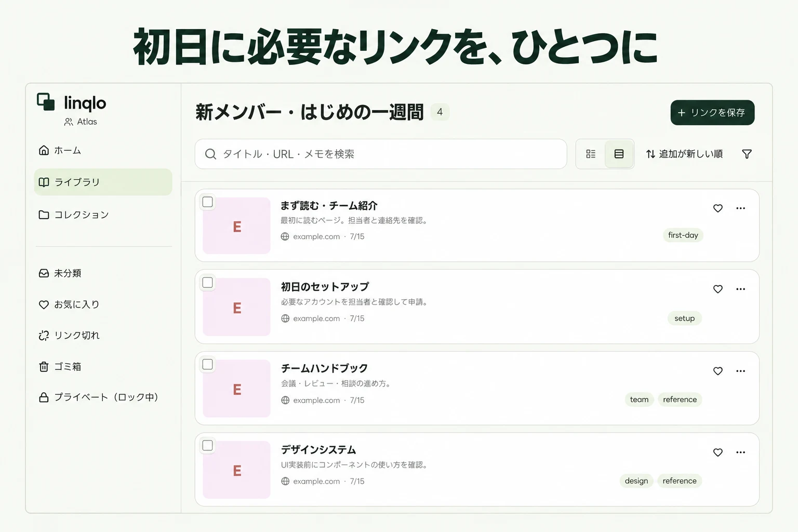Click reference tag on チームハンドブック

point(680,400)
